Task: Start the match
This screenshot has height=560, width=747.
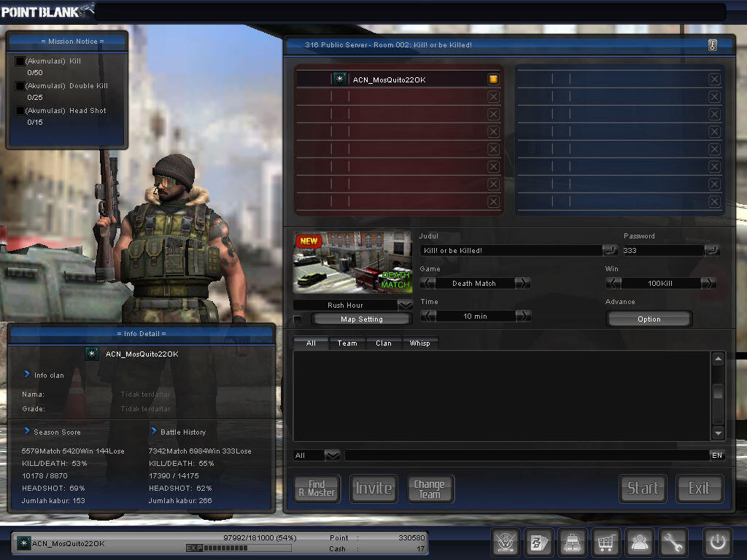Action: pyautogui.click(x=643, y=489)
